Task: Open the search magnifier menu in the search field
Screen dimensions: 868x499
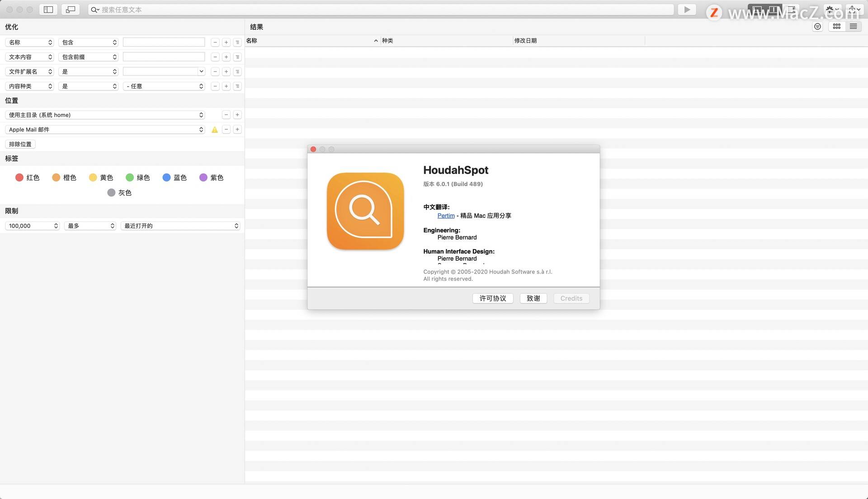Action: point(95,9)
